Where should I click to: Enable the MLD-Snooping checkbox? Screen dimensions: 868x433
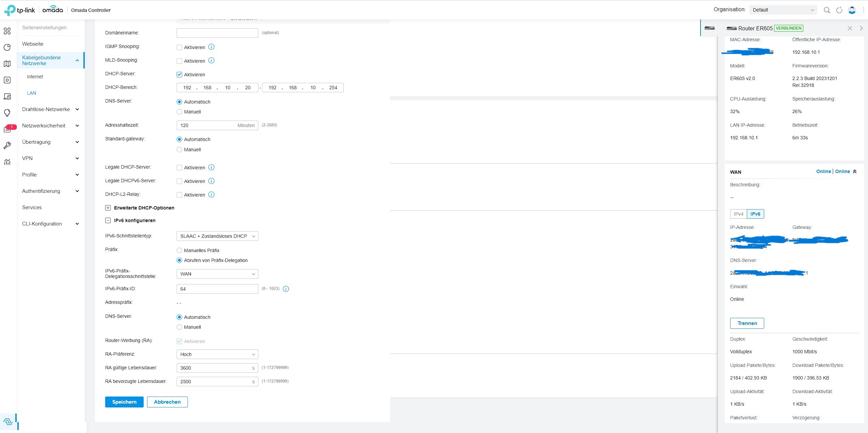179,61
